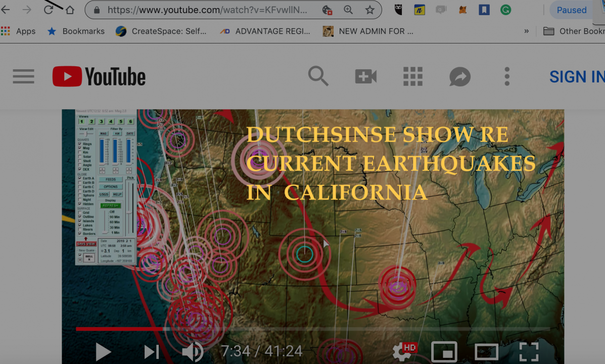Click SIGN IN on YouTube
This screenshot has width=605, height=364.
tap(577, 77)
